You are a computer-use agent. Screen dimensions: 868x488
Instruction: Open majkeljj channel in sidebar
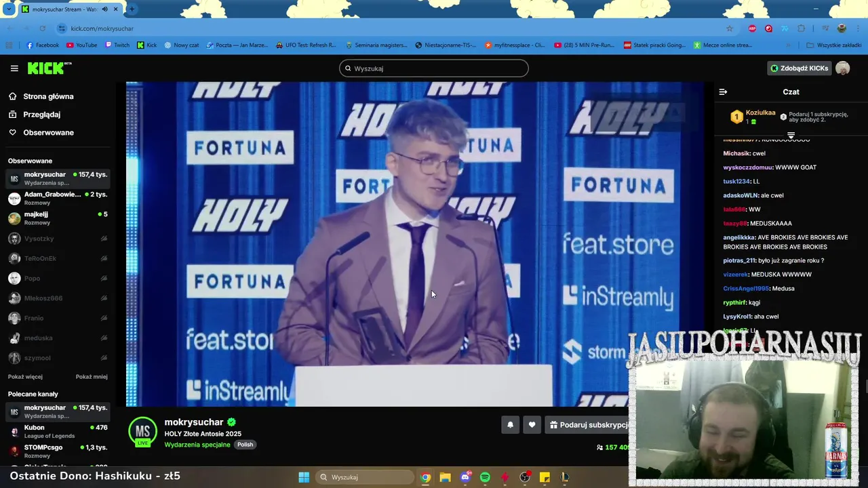click(x=58, y=218)
